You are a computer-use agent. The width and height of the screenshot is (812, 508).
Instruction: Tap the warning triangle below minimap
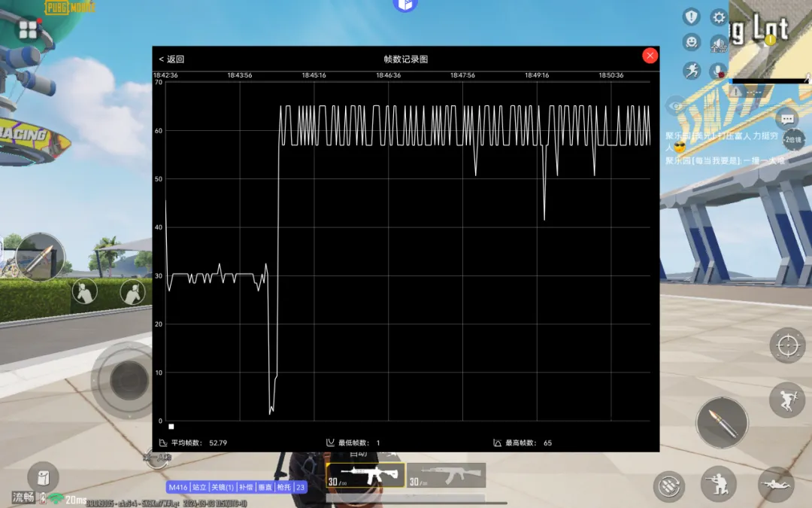pyautogui.click(x=735, y=92)
